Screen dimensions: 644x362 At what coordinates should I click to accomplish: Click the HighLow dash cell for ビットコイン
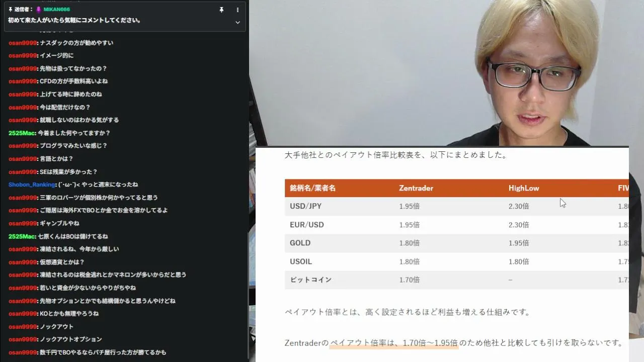[x=510, y=280]
